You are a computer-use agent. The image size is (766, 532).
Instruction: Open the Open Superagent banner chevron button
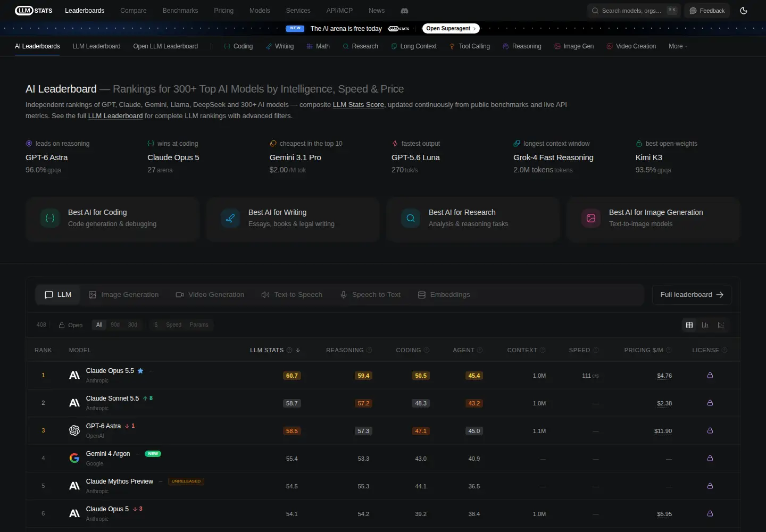point(451,29)
